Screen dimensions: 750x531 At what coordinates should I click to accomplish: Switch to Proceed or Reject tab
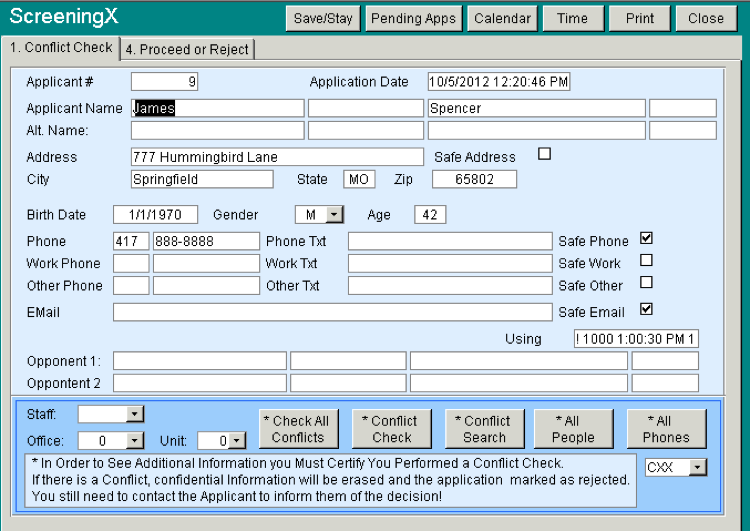(x=188, y=49)
